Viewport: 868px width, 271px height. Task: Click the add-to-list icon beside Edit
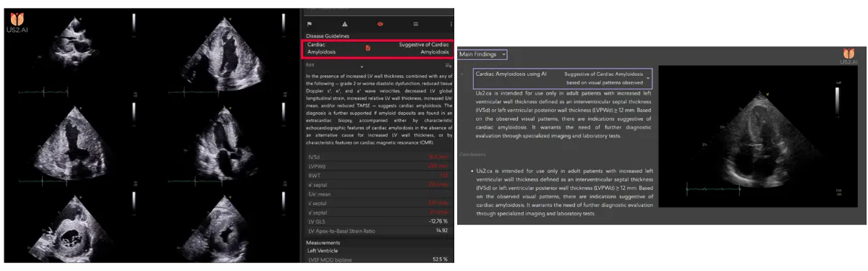(448, 66)
